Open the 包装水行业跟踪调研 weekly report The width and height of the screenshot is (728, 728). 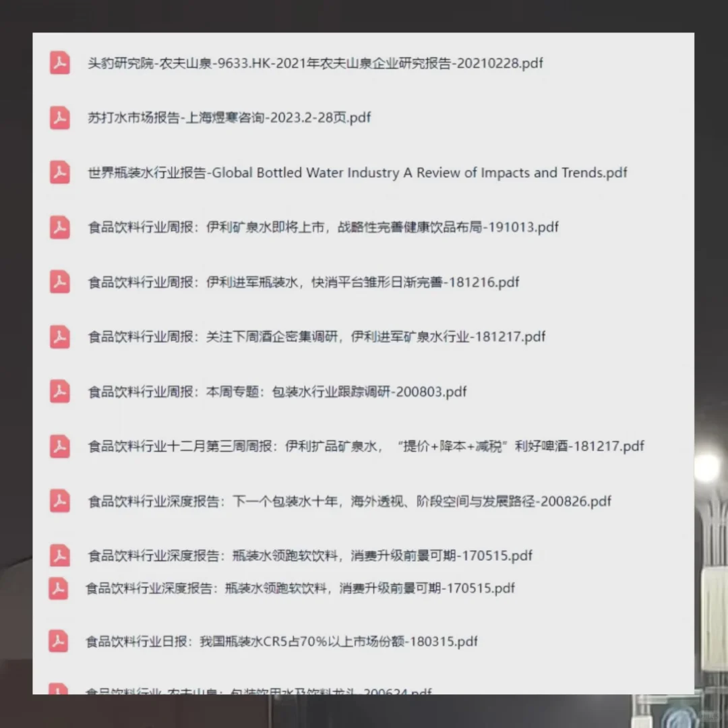[x=276, y=392]
